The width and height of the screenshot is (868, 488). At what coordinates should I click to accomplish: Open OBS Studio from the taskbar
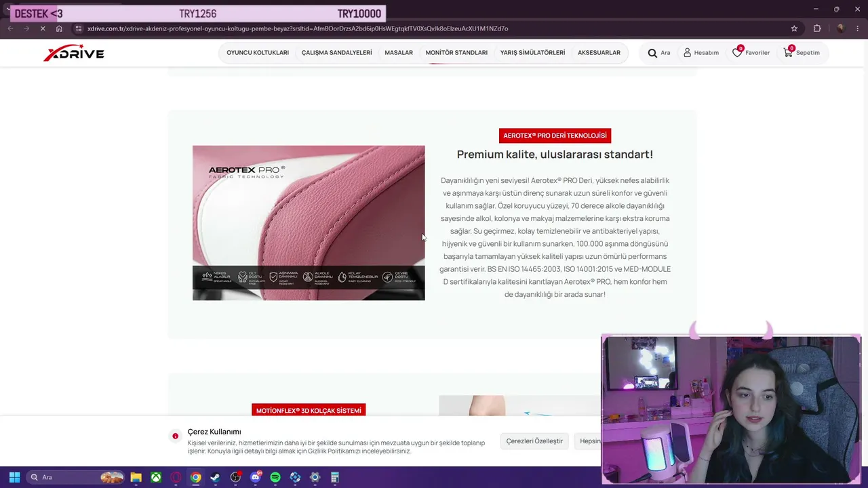pos(235,477)
